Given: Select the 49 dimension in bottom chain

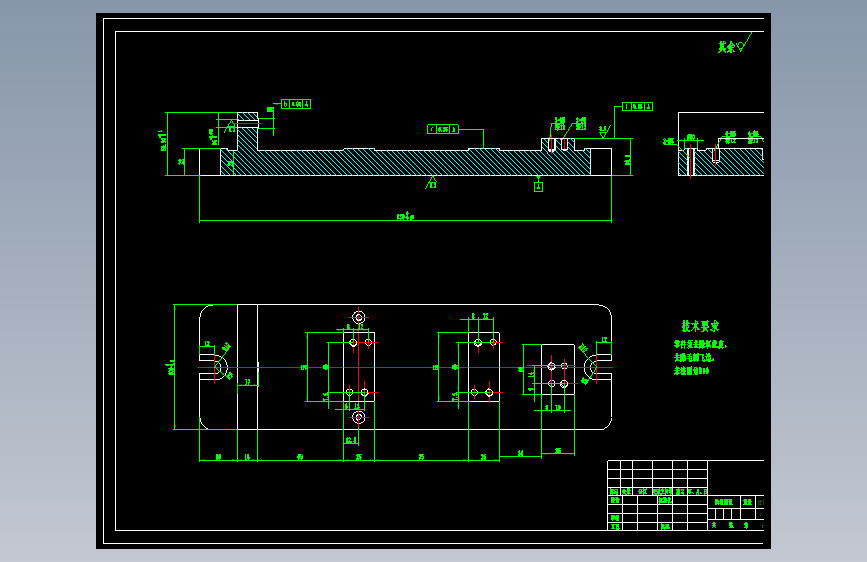Looking at the screenshot, I should 300,457.
